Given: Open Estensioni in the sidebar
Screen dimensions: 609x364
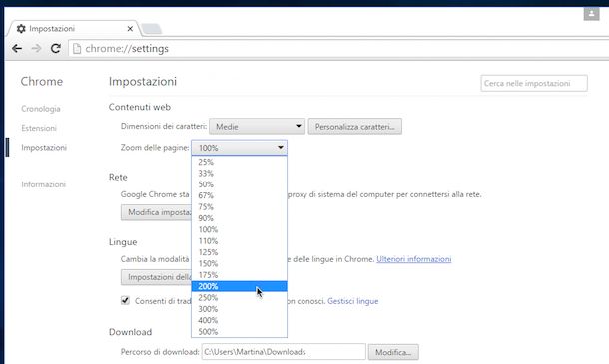Looking at the screenshot, I should tap(39, 128).
